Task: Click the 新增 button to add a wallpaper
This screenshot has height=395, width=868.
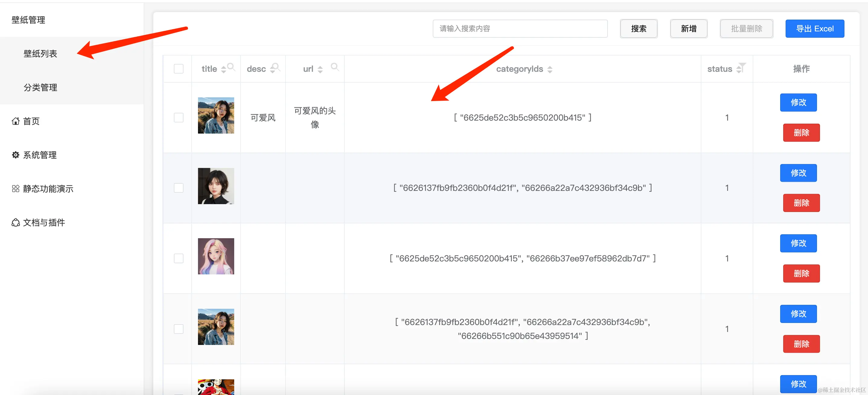Action: [688, 29]
